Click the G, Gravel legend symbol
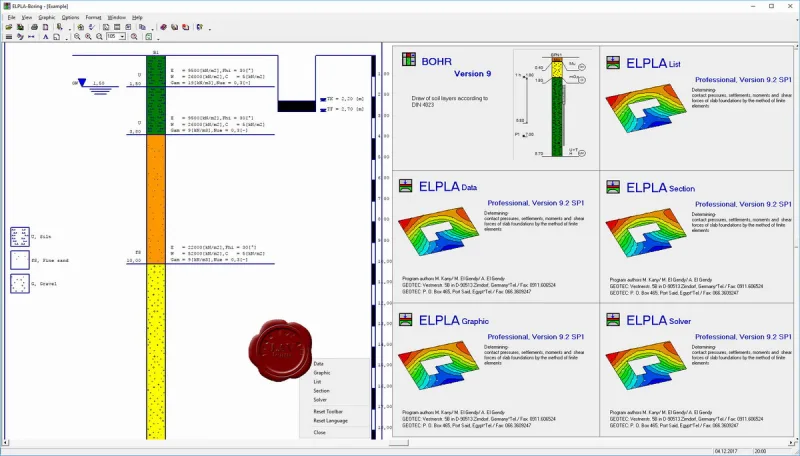Screen dimensions: 800x456 pos(20,284)
